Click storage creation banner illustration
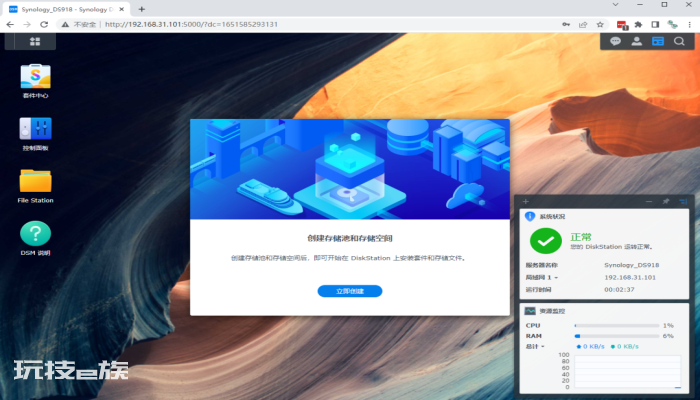Image resolution: width=700 pixels, height=400 pixels. 350,169
